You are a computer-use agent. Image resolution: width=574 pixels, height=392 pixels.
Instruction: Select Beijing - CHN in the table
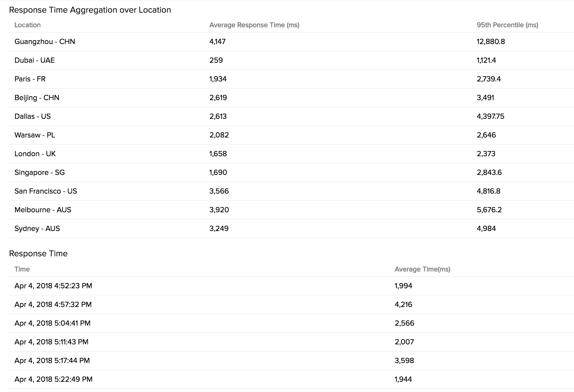(x=37, y=98)
